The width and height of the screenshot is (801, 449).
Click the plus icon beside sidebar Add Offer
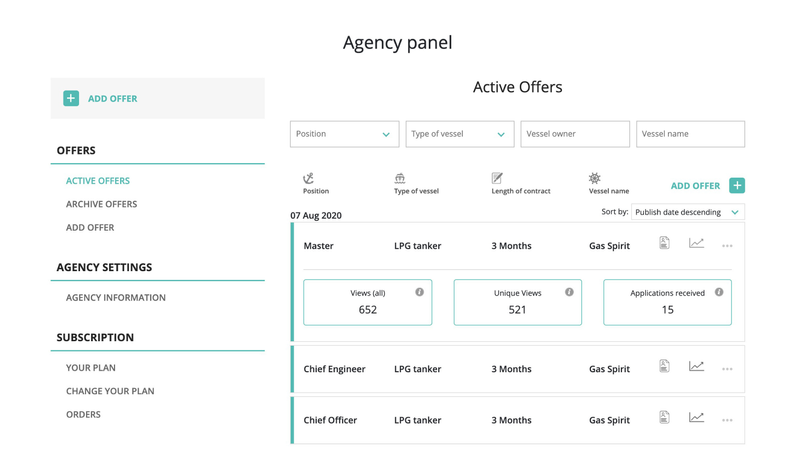click(x=71, y=98)
